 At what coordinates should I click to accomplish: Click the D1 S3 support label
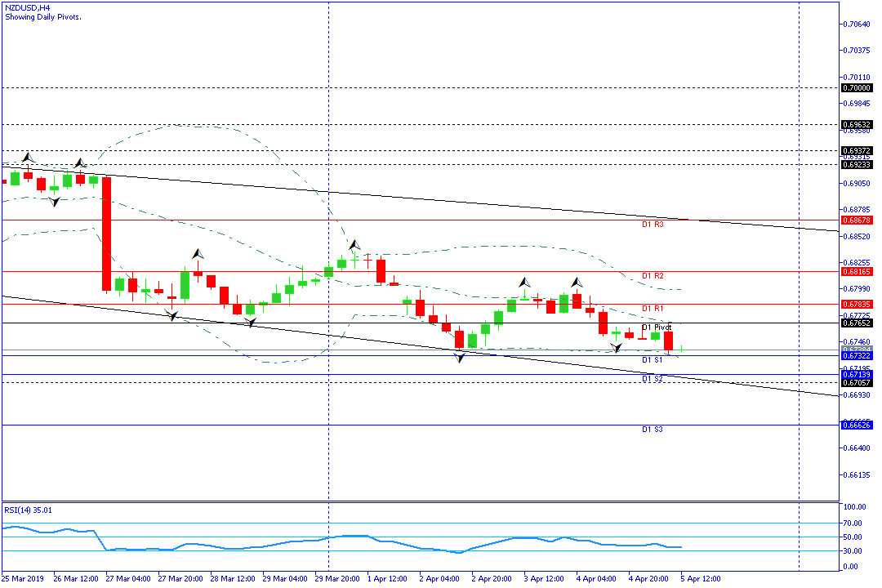pos(652,430)
